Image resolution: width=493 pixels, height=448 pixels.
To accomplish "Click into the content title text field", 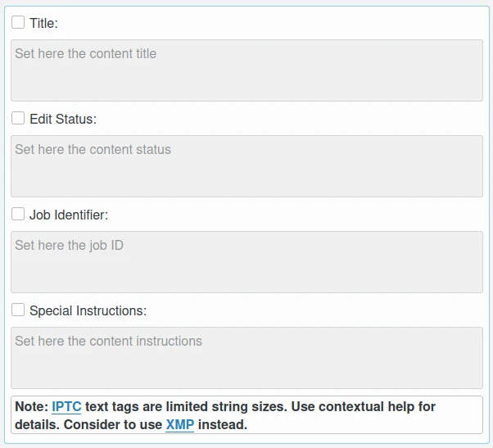I will [246, 70].
